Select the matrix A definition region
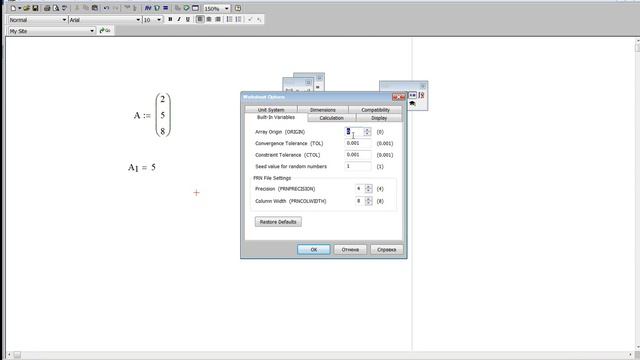This screenshot has width=640, height=360. click(152, 115)
